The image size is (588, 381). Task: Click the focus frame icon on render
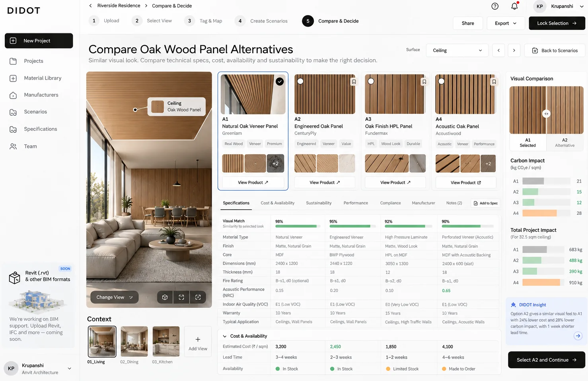198,297
